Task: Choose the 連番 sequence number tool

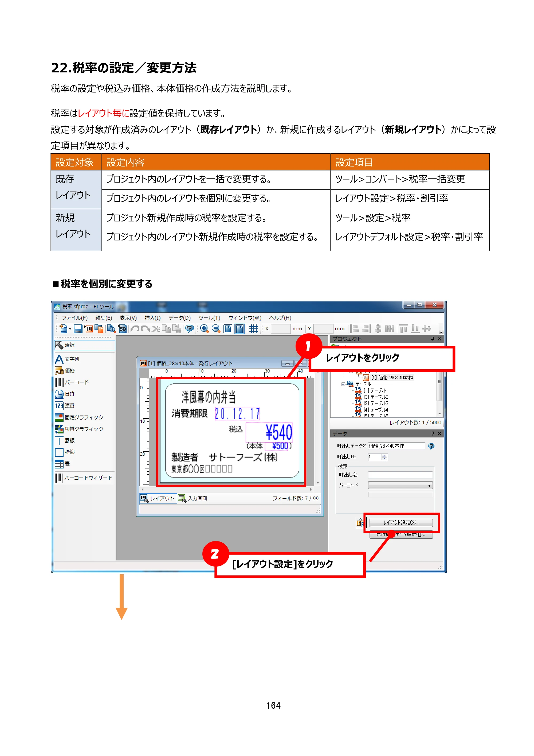Action: 65,405
